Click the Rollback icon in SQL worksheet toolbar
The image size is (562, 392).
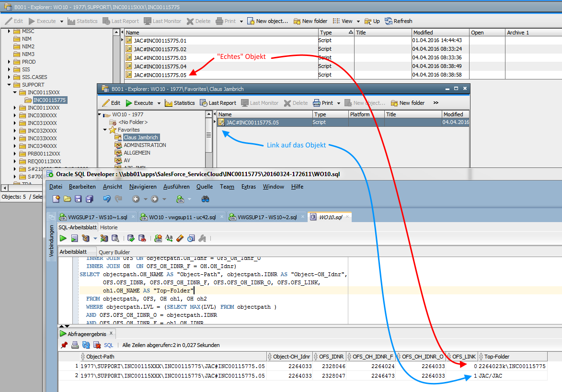142,238
